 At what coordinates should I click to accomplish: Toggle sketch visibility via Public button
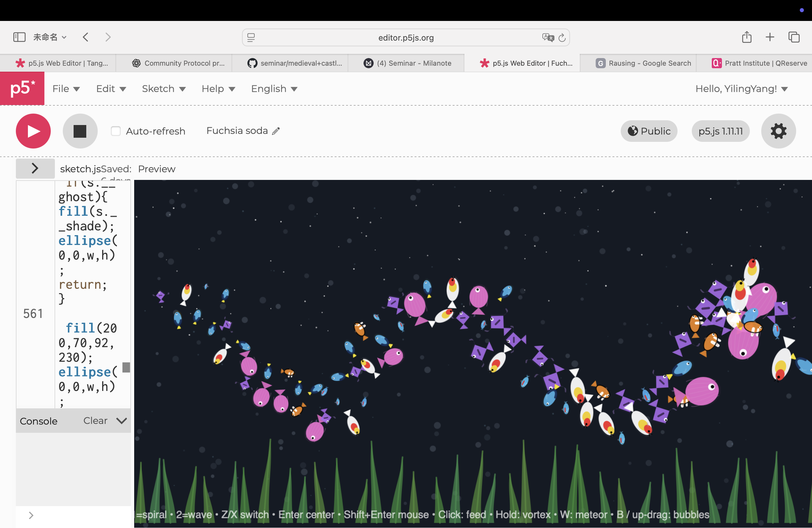[x=649, y=131]
